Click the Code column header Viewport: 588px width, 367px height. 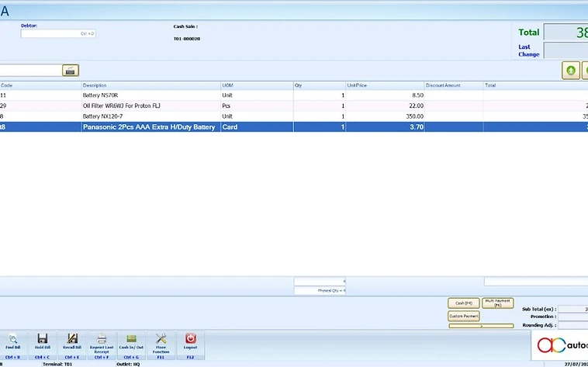click(40, 85)
